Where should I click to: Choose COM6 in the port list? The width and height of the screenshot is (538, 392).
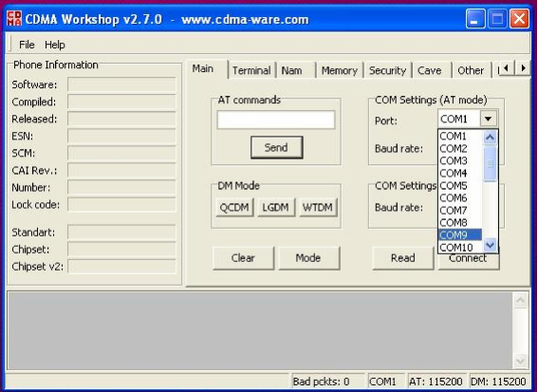(x=460, y=198)
